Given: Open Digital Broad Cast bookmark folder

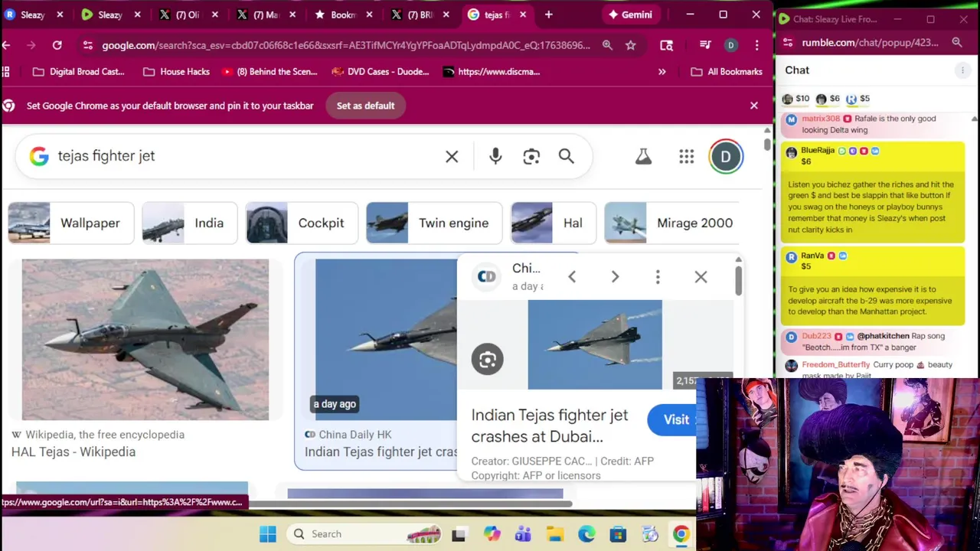Looking at the screenshot, I should point(79,71).
